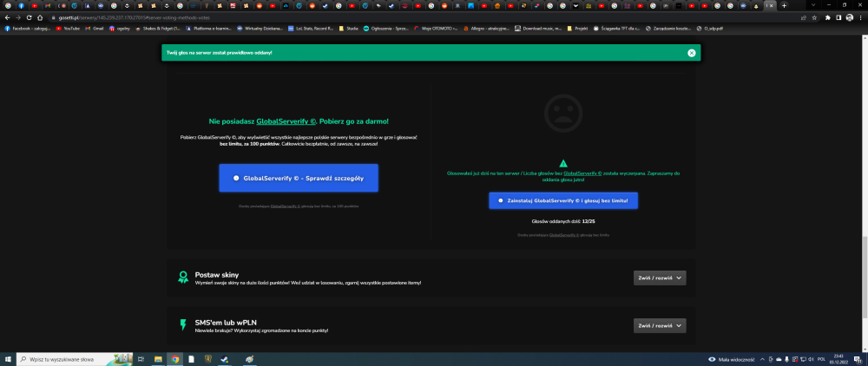Open File Explorer from the taskbar
This screenshot has height=366, width=868.
pos(158,359)
